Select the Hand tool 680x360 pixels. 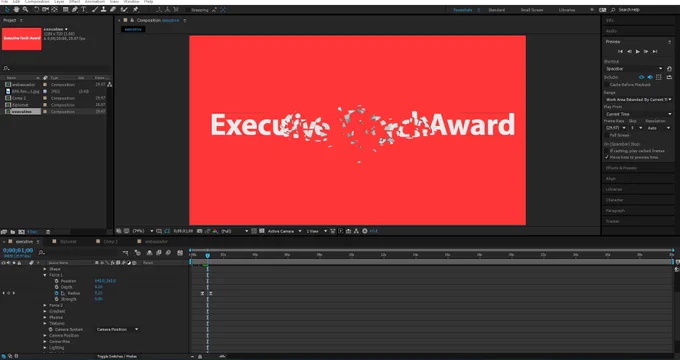coord(16,10)
